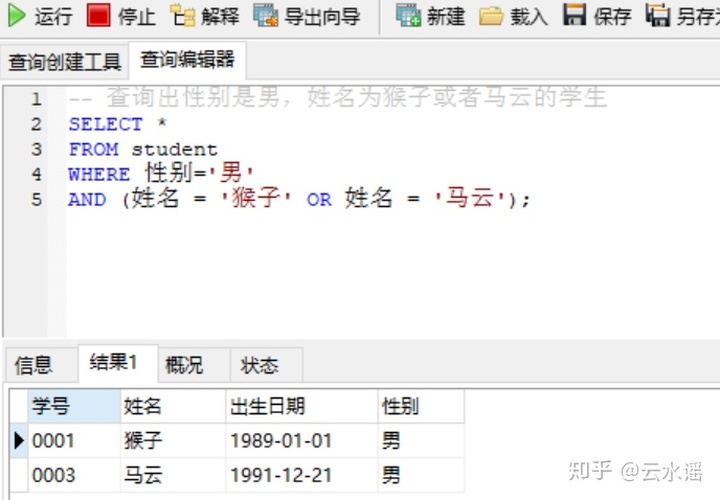Click the '男' string on line 4

pyautogui.click(x=231, y=174)
